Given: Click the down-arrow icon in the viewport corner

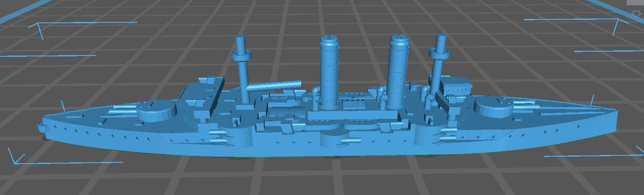Looking at the screenshot, I should 637,14.
